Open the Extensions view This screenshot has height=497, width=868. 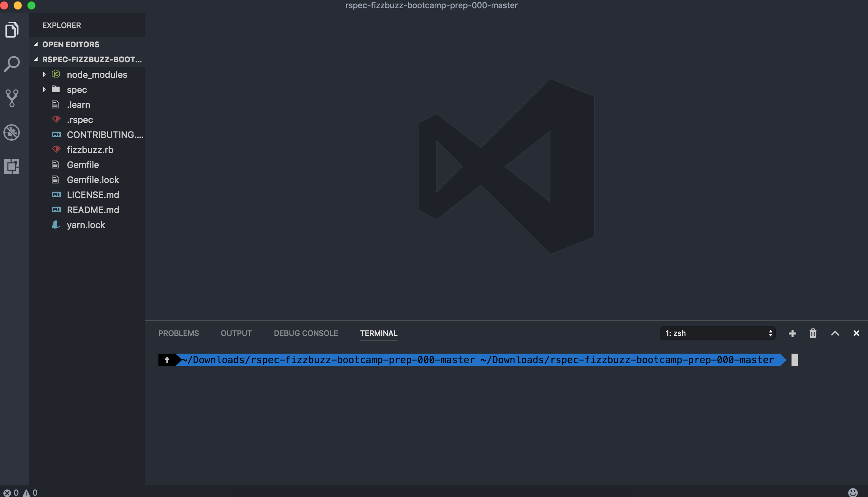(x=12, y=167)
